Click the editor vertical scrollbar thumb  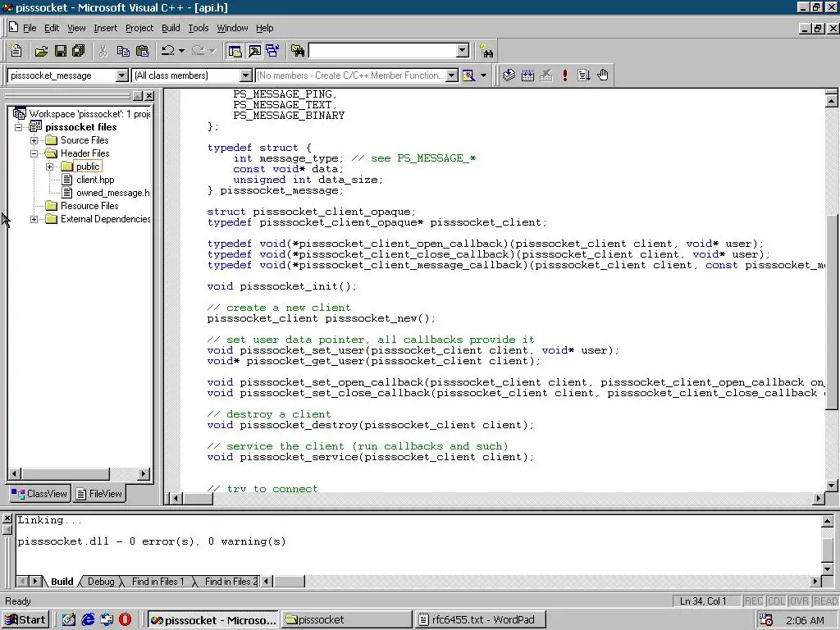(832, 311)
